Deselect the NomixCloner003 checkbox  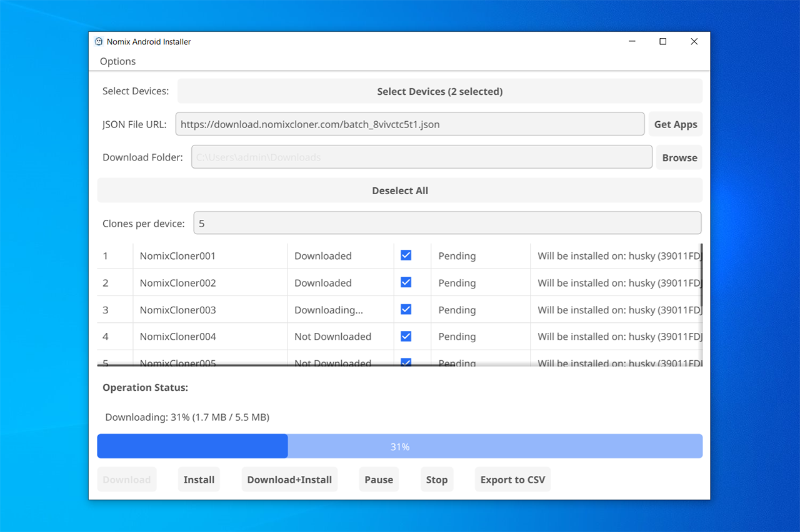point(406,310)
